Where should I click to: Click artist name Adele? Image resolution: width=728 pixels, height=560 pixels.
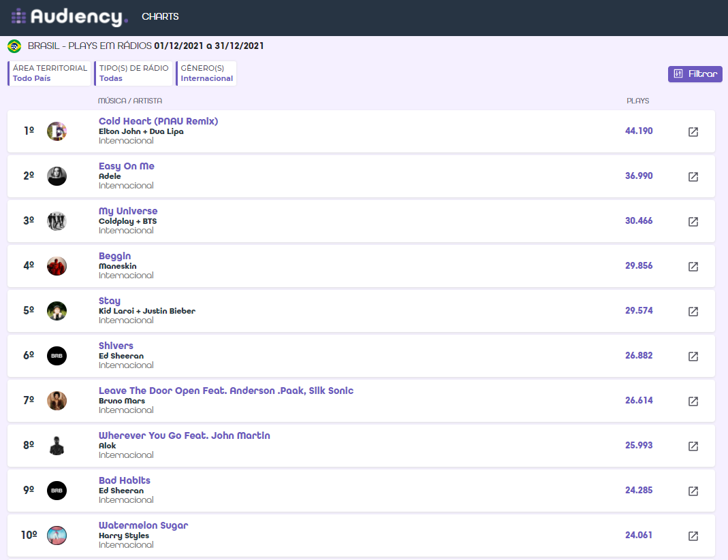110,176
